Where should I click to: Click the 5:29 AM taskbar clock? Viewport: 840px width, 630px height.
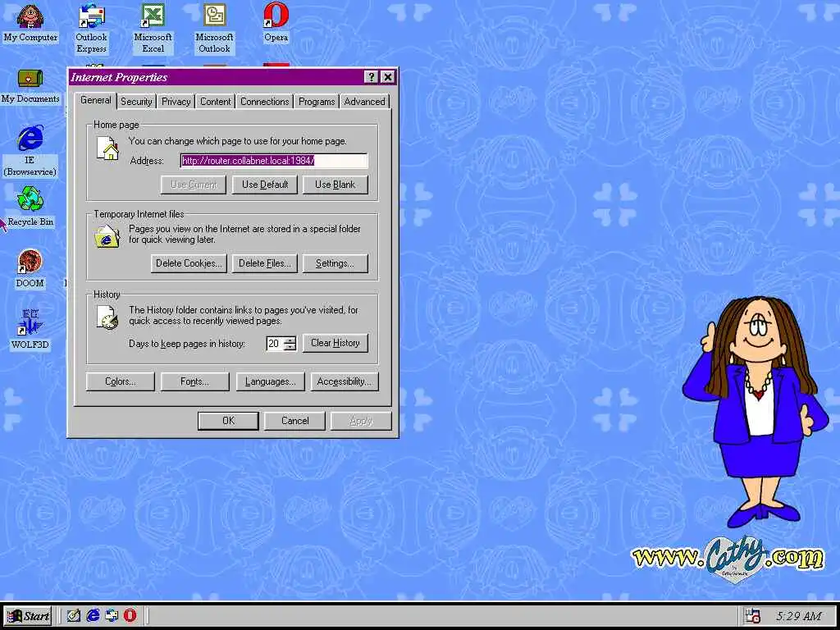(798, 616)
